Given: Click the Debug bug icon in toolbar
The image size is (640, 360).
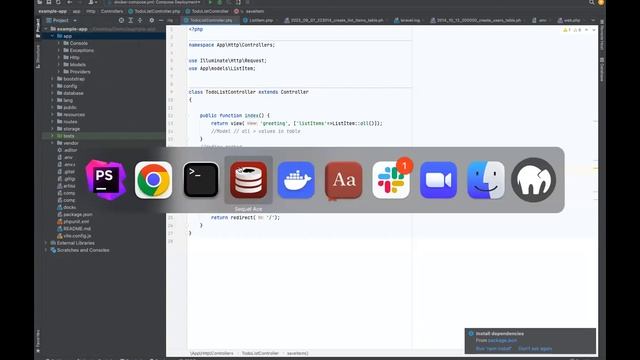Looking at the screenshot, I should point(220,2).
